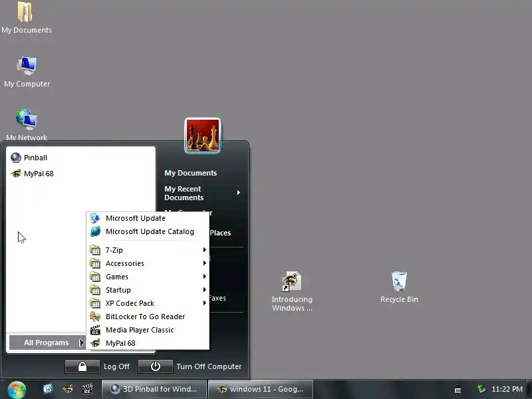
Task: Click the 7-Zip folder icon
Action: click(95, 250)
